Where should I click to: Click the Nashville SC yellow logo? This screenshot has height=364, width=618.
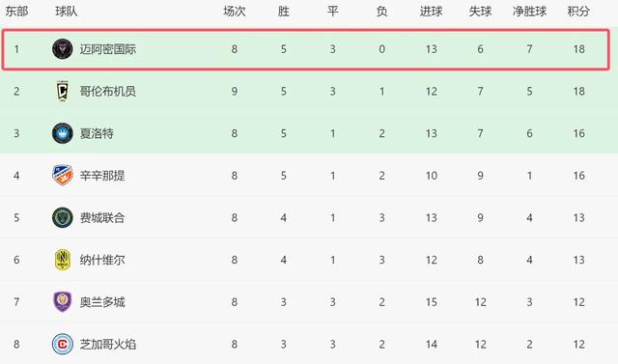pos(62,260)
